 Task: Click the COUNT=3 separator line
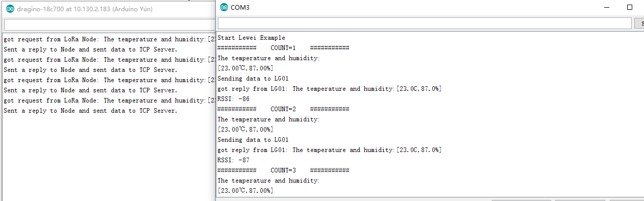[x=283, y=170]
